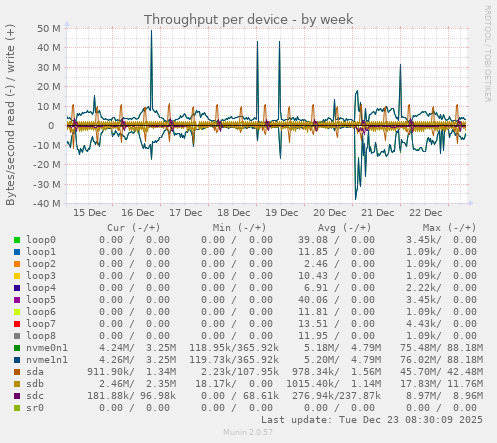Click sda max value '45.70M/ 42.48M'

pyautogui.click(x=441, y=372)
